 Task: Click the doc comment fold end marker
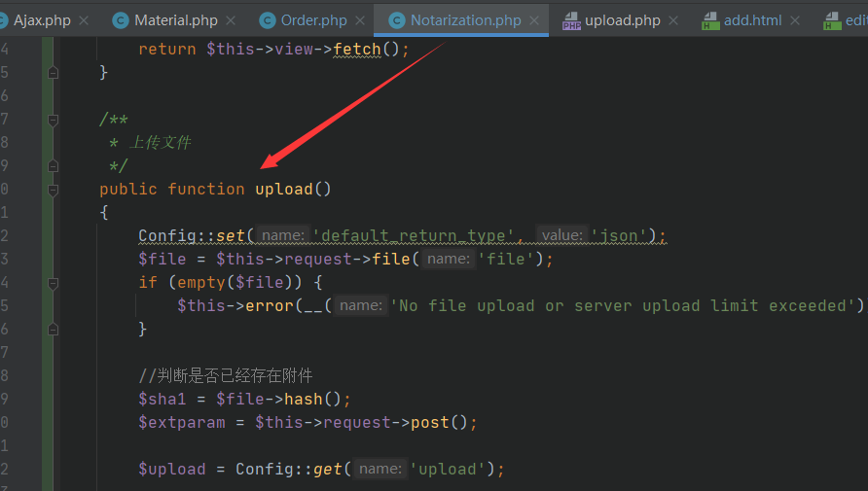54,165
